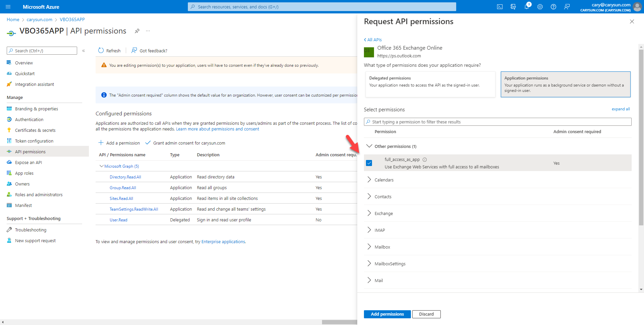This screenshot has height=325, width=644.
Task: Open portal settings gear
Action: click(x=540, y=7)
